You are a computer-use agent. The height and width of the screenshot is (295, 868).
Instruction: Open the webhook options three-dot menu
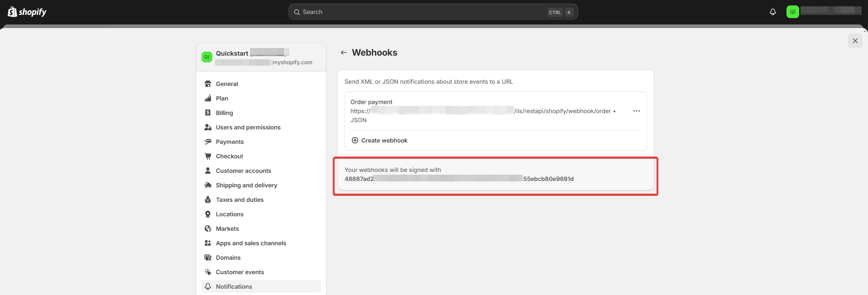[636, 111]
